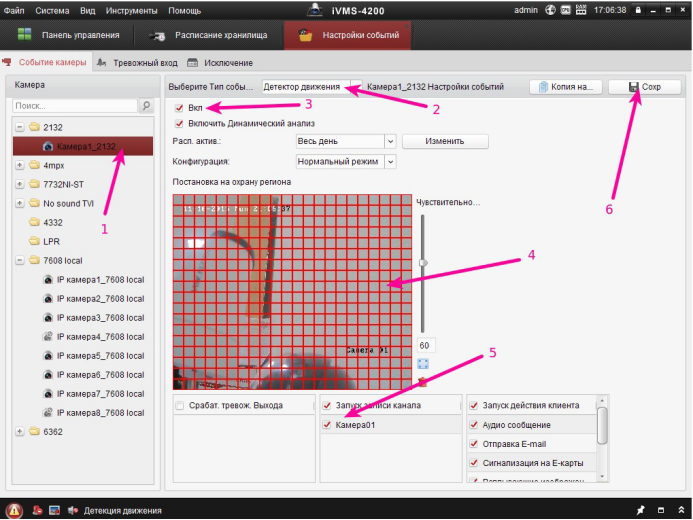Screen dimensions: 693x520
Task: Click the Изменить button
Action: pyautogui.click(x=444, y=141)
